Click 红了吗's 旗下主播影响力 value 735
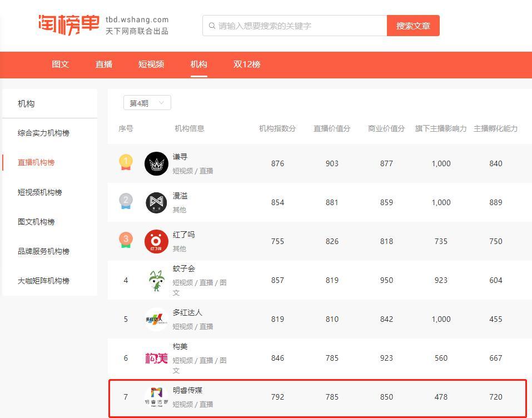This screenshot has width=532, height=418. [441, 242]
